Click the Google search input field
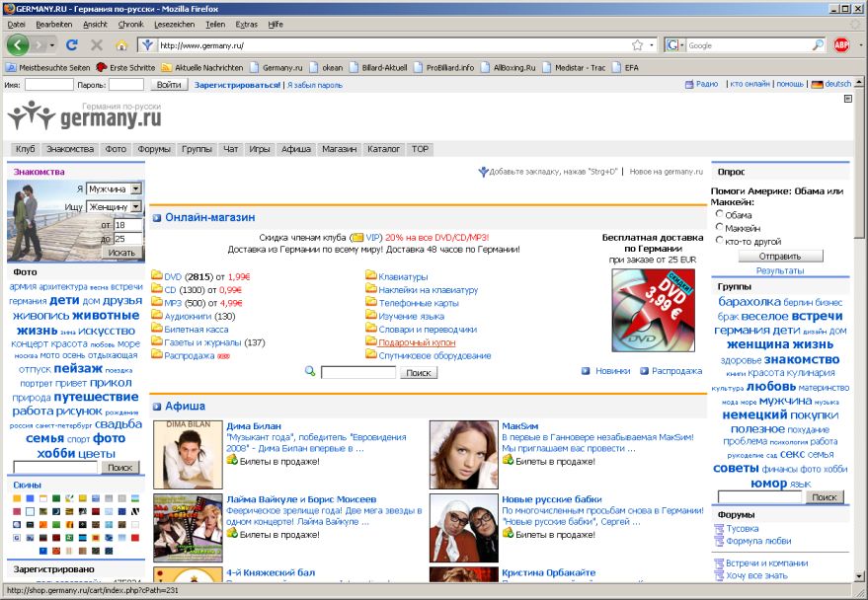This screenshot has width=868, height=600. [749, 45]
